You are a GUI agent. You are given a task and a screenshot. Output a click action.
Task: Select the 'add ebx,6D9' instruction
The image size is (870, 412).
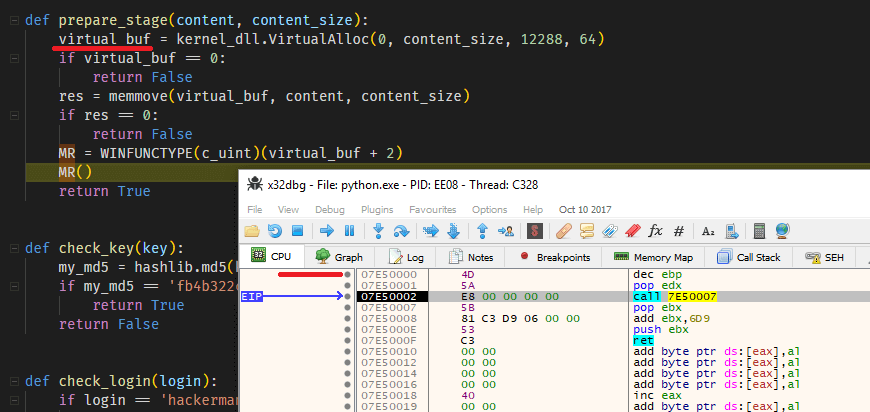coord(669,318)
